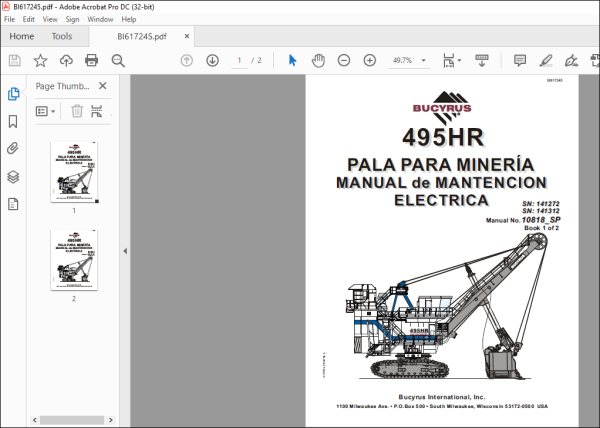600x428 pixels.
Task: Select the highlight text pen
Action: click(x=545, y=60)
